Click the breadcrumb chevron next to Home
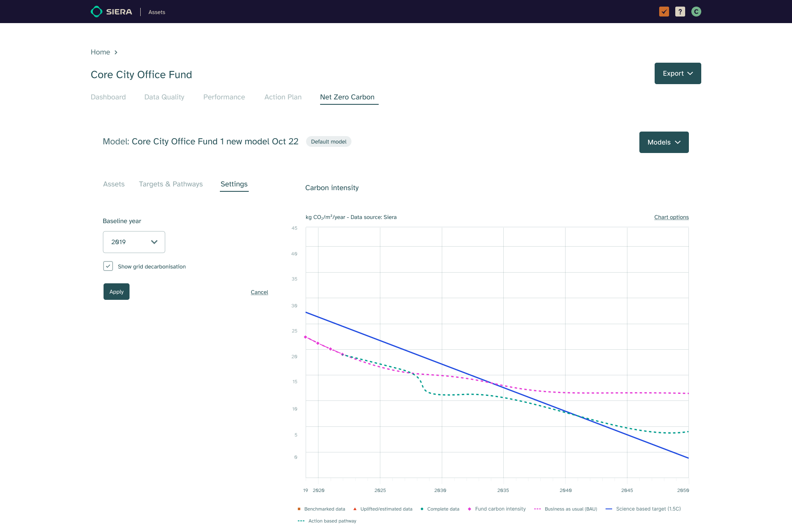Viewport: 792px width, 532px height. (116, 52)
